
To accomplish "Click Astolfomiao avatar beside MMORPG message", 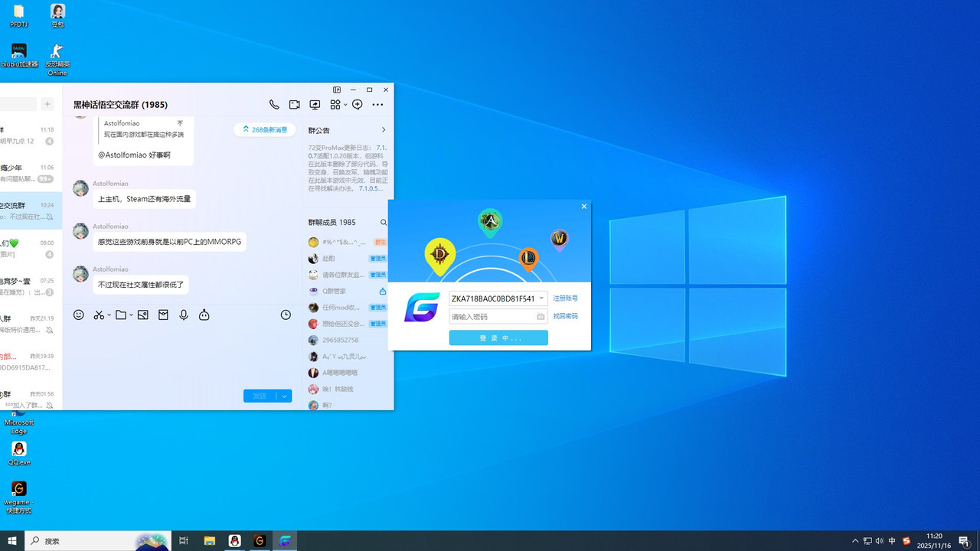I will pos(80,231).
